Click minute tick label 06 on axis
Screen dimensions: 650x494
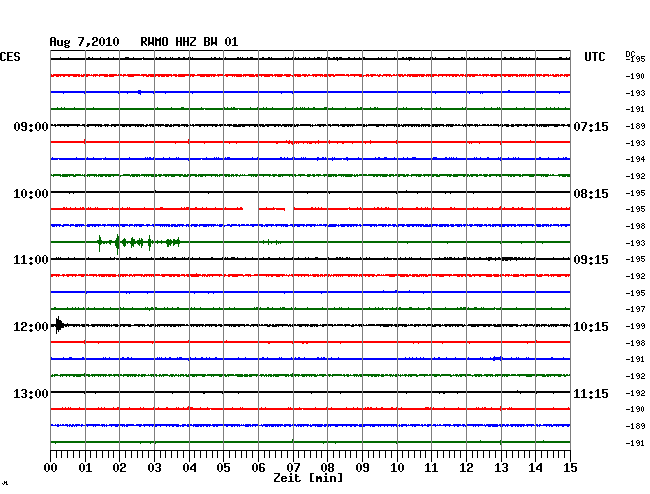[258, 468]
